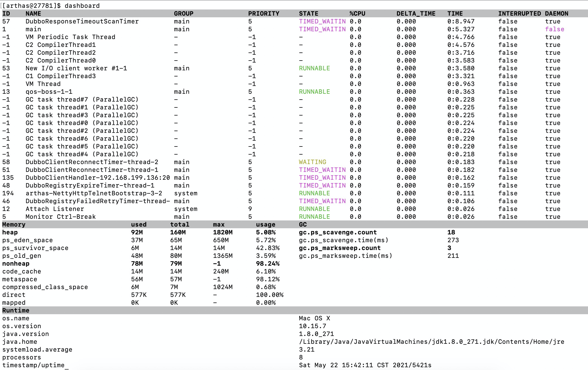Select 'GC task thread#4 (ParallelGC)' name

pyautogui.click(x=82, y=154)
